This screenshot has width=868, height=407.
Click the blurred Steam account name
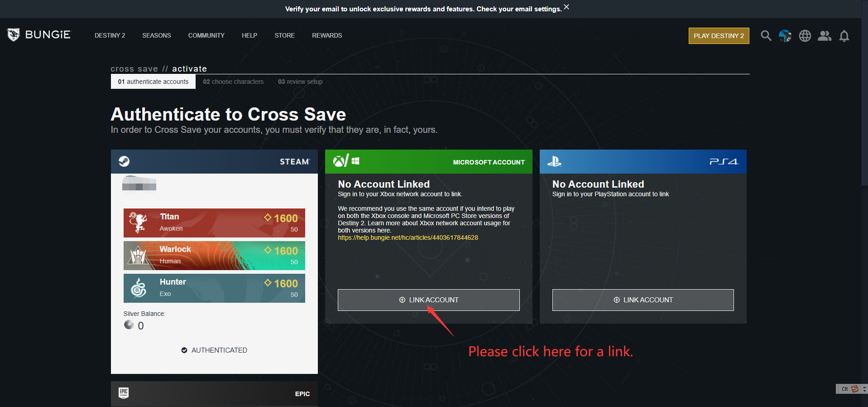pos(139,184)
